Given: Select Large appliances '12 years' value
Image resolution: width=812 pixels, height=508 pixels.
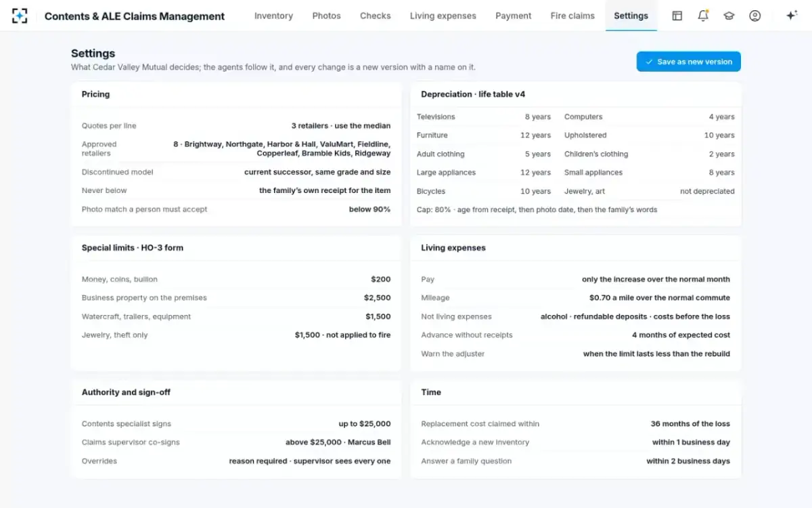Looking at the screenshot, I should click(x=536, y=173).
